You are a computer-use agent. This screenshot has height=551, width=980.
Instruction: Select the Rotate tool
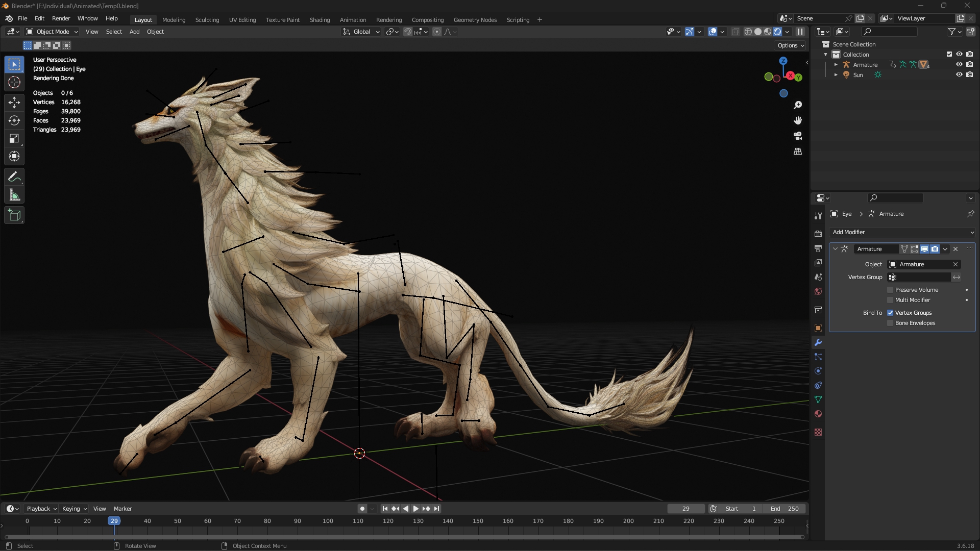click(x=14, y=120)
